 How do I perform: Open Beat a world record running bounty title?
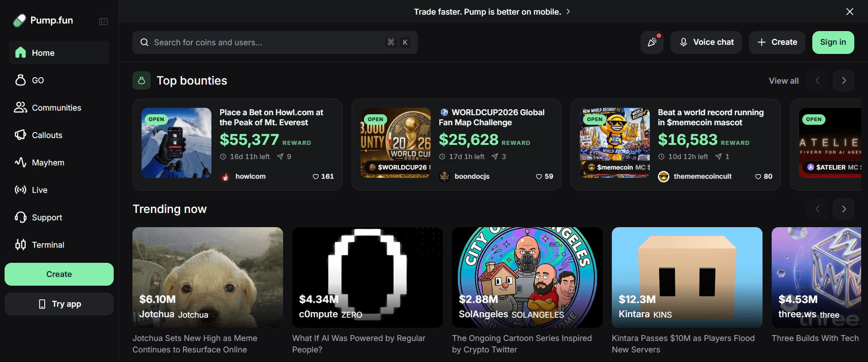pyautogui.click(x=711, y=117)
